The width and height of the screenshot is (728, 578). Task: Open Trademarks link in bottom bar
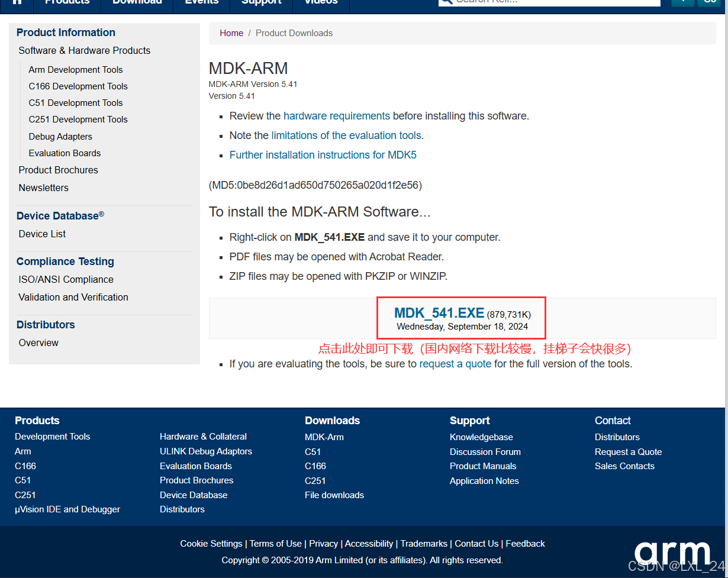[424, 544]
